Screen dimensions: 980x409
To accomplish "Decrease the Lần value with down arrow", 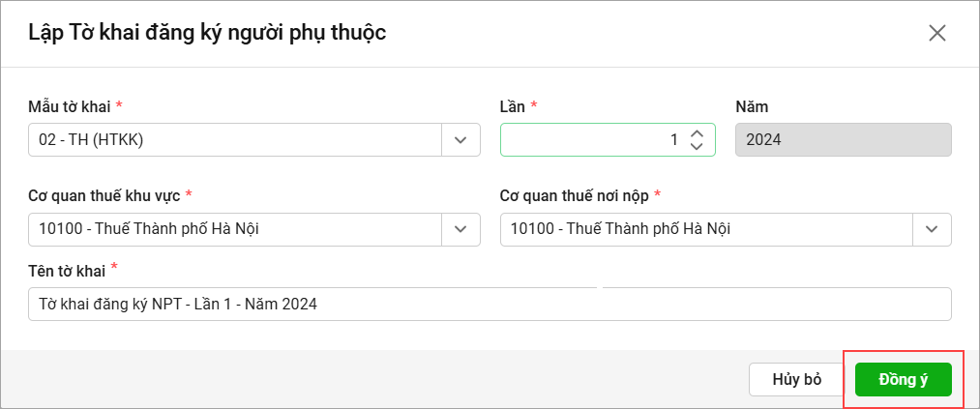I will pyautogui.click(x=696, y=146).
